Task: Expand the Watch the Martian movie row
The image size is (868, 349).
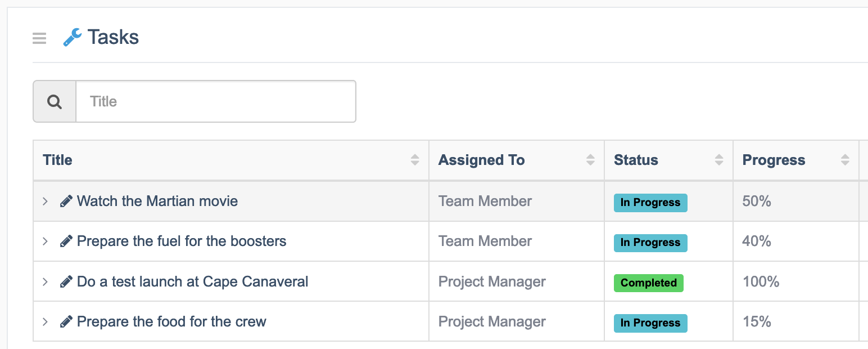Action: pos(46,201)
